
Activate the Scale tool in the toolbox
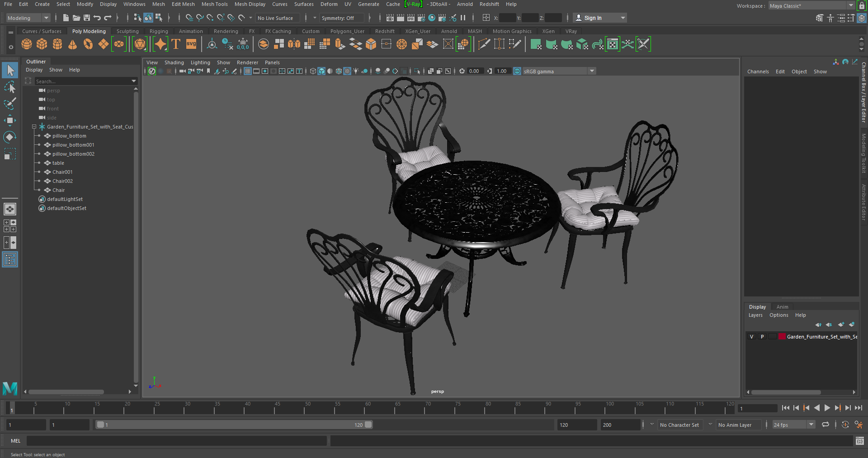click(x=9, y=154)
